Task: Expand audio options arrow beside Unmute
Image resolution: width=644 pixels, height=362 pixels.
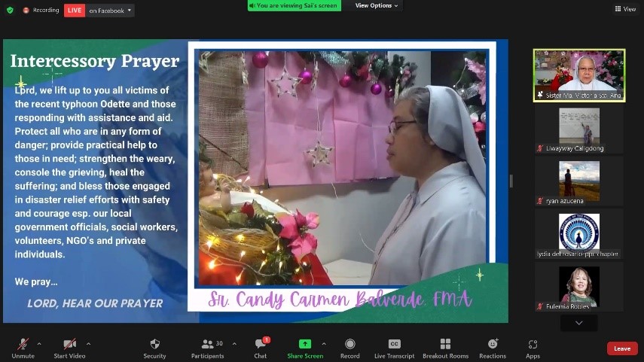Action: tap(39, 343)
